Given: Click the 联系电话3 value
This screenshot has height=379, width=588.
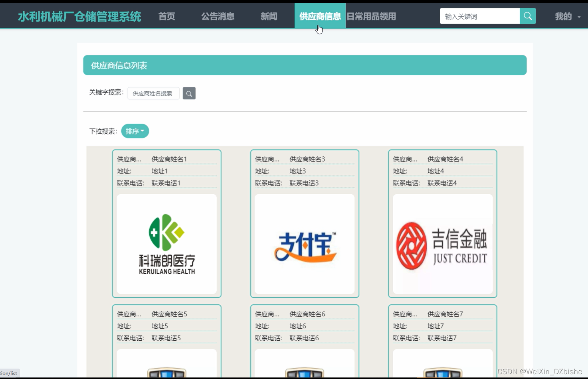Looking at the screenshot, I should pos(304,183).
